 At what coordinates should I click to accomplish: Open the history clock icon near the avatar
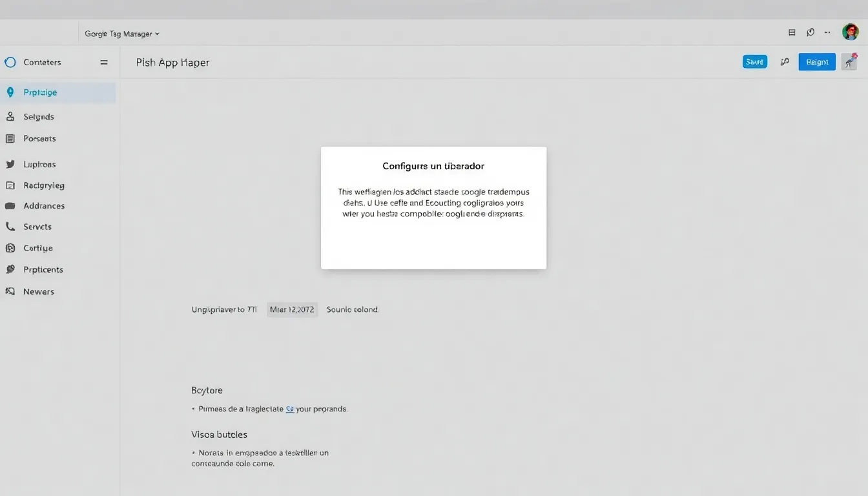[810, 32]
